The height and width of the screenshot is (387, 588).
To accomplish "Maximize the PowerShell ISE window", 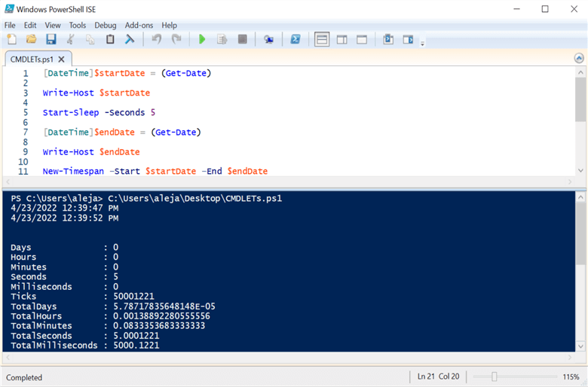I will click(x=545, y=9).
